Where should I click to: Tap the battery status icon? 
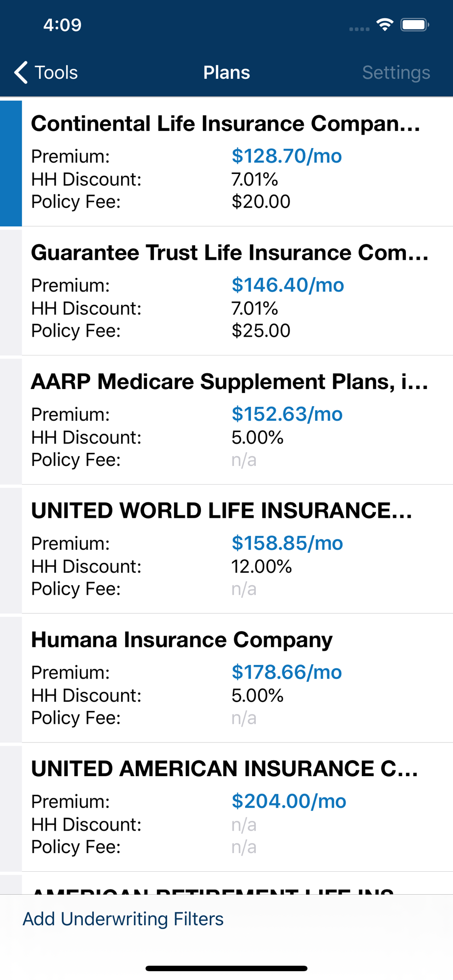pos(415,24)
